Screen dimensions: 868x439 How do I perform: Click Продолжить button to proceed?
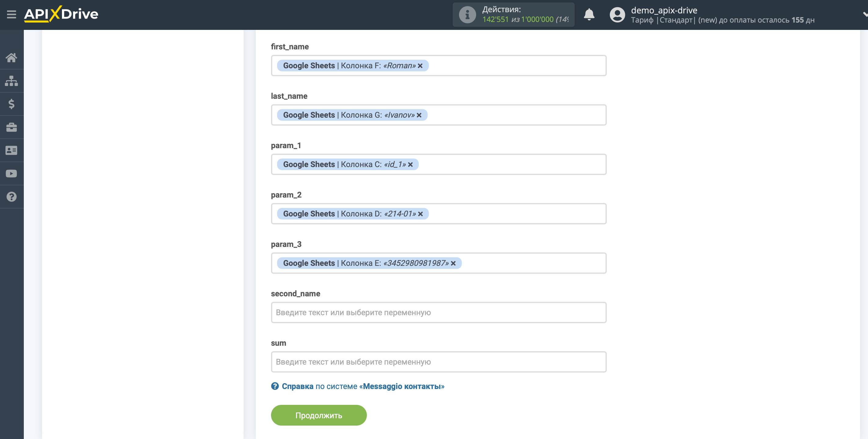(319, 416)
